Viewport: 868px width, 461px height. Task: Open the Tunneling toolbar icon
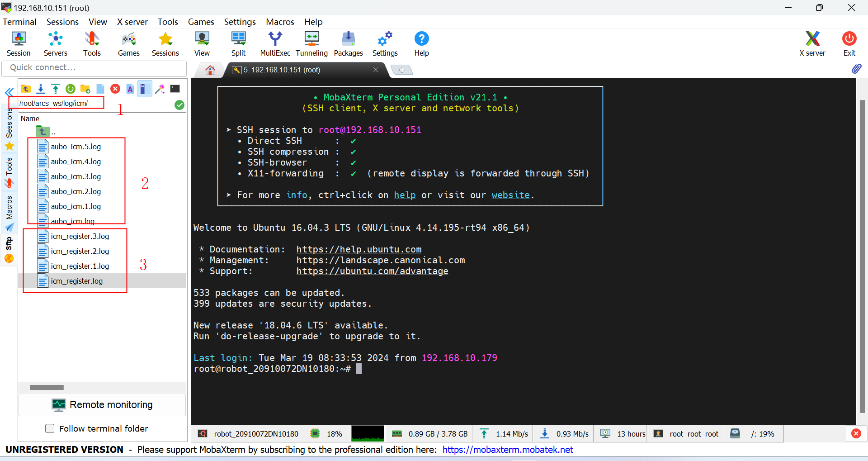tap(311, 44)
